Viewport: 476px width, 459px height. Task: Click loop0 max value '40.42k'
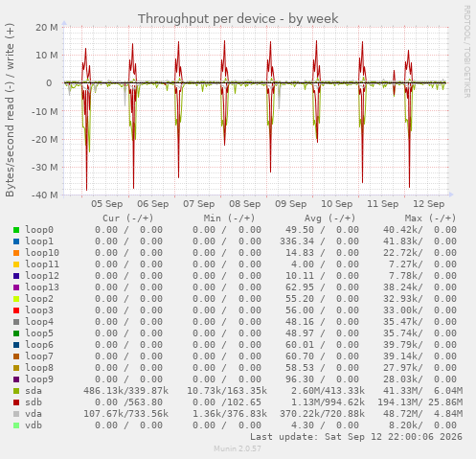403,230
